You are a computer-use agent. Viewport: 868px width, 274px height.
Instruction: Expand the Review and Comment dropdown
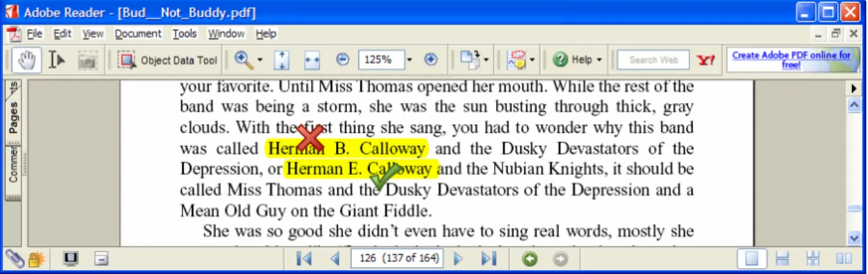click(533, 60)
